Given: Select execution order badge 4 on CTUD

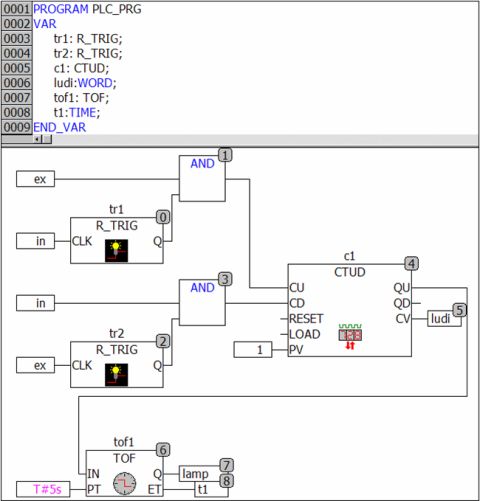Looking at the screenshot, I should pos(412,264).
